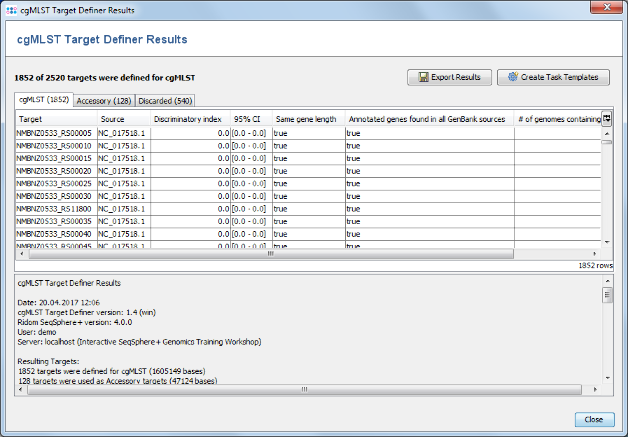
Task: Open the column chooser icon at the table corner
Action: pos(607,119)
